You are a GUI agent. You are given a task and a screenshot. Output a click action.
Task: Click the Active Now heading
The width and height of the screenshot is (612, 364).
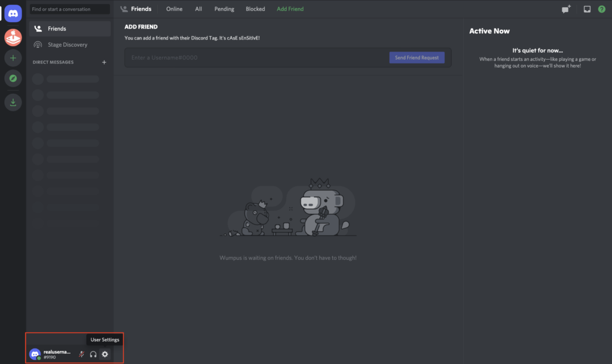[x=489, y=31]
